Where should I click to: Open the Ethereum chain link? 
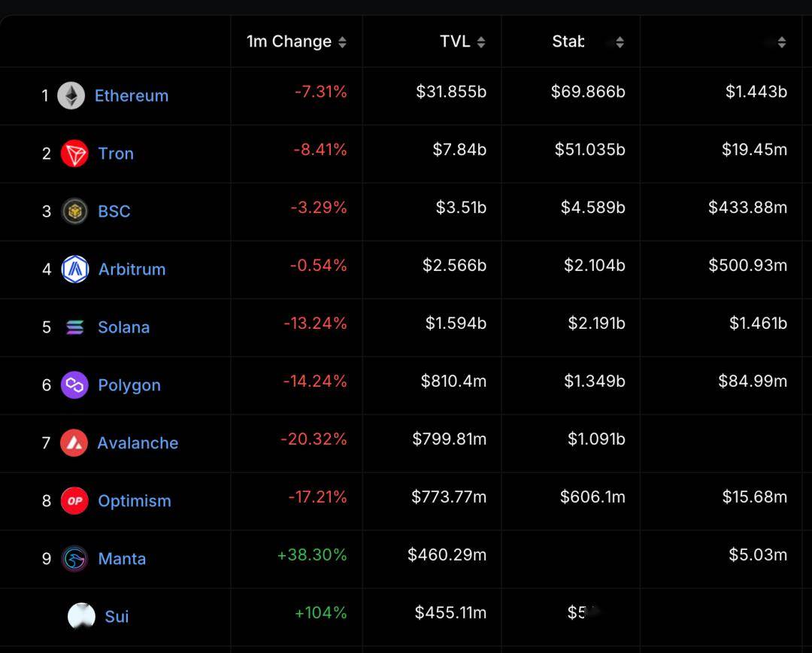pos(132,96)
